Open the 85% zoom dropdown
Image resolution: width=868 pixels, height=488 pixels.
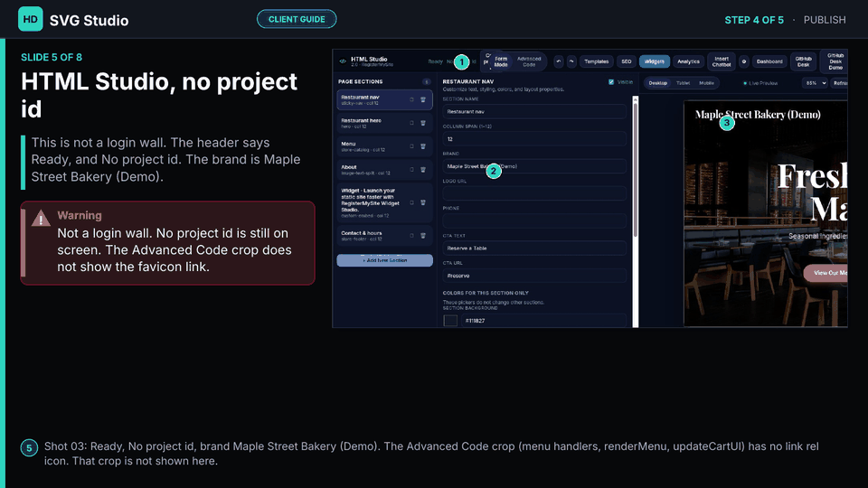[815, 83]
